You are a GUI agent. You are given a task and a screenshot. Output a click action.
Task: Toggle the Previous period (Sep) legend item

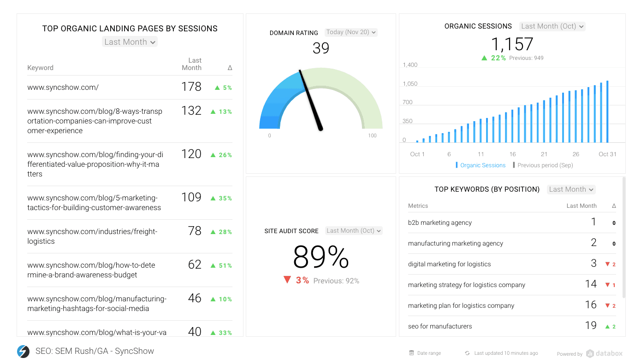[x=544, y=165]
